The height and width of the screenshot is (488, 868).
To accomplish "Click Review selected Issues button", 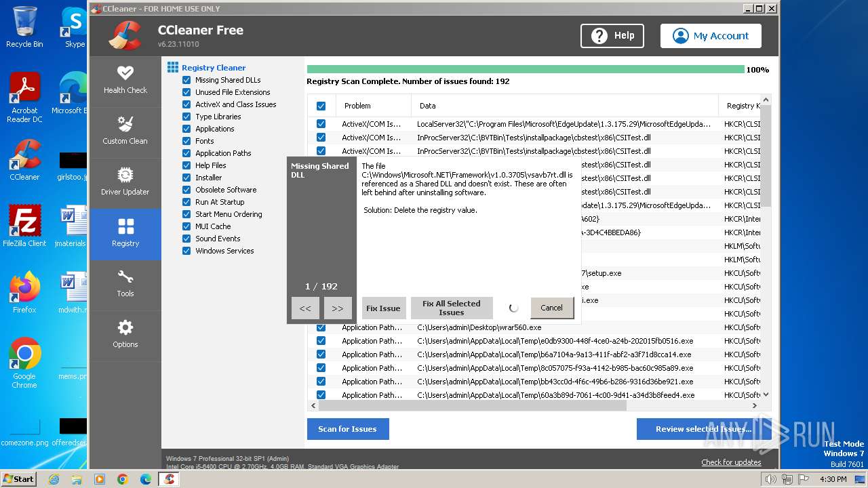I will point(703,429).
